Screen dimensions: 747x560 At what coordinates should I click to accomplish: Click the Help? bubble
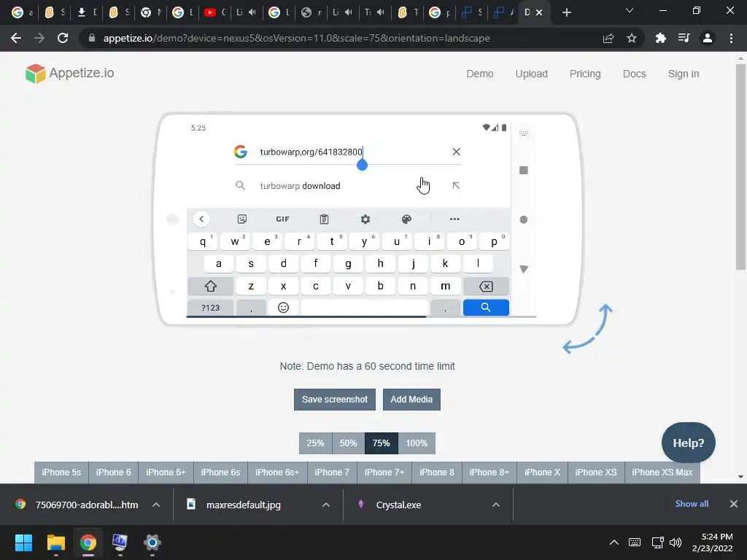pos(689,443)
